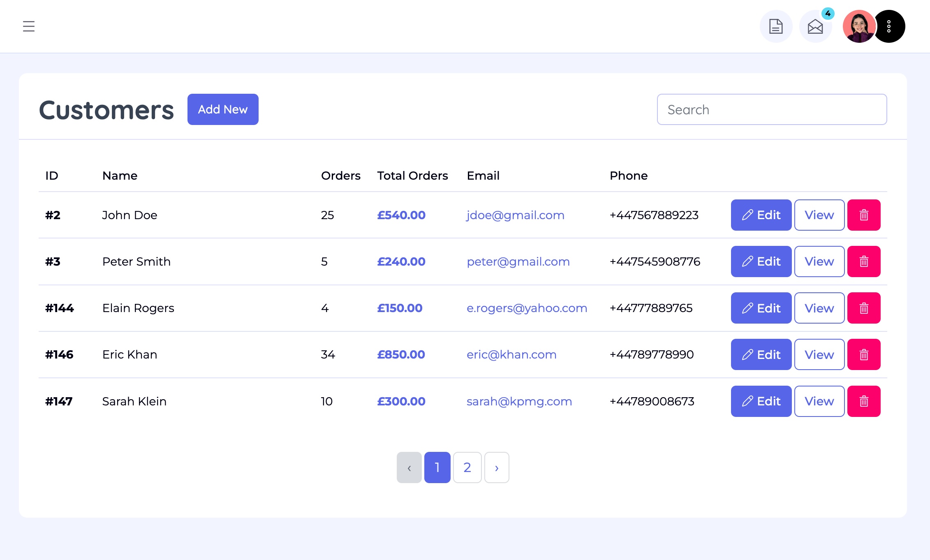
Task: Click the previous page chevron
Action: click(409, 467)
